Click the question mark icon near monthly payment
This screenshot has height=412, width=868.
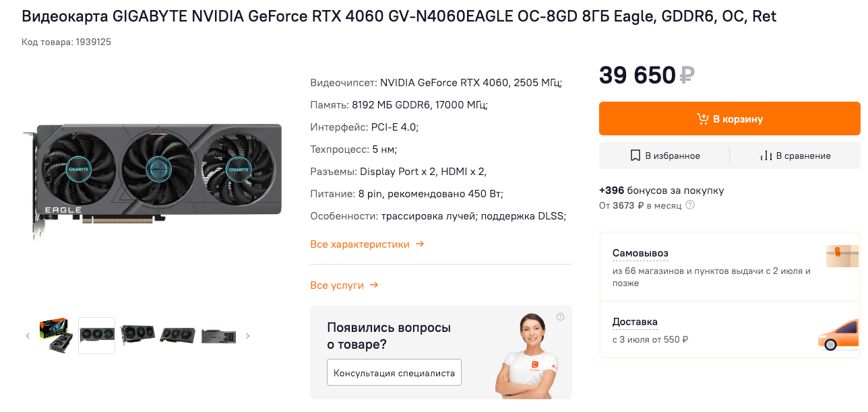point(690,205)
